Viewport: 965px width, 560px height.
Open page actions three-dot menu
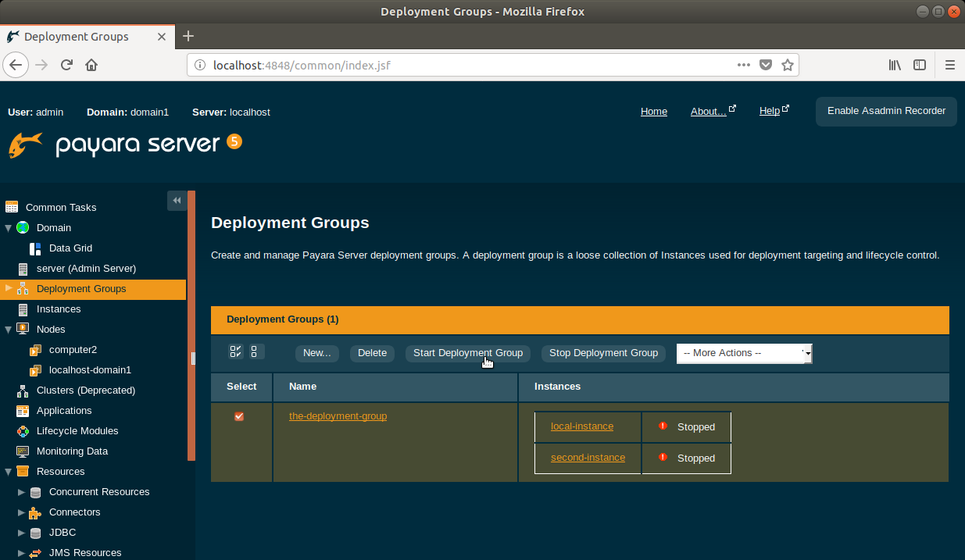pos(744,65)
